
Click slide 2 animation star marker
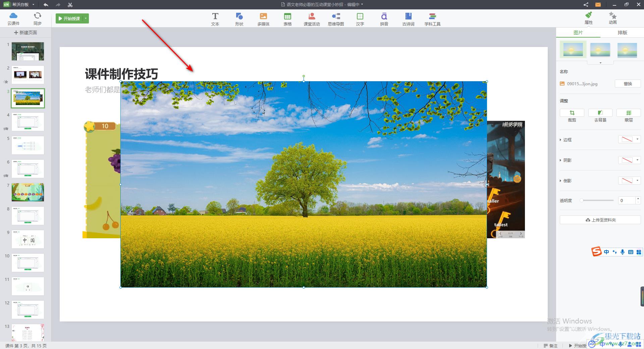(x=6, y=82)
